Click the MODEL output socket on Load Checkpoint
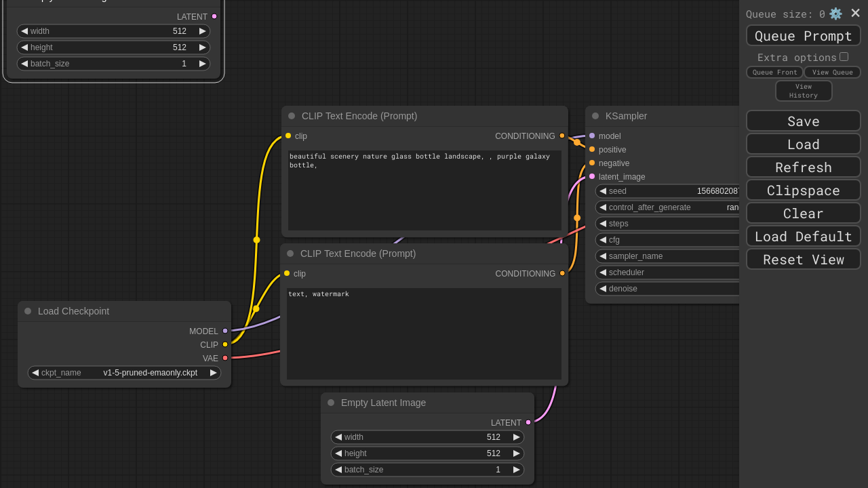Screen dimensions: 868x488 (225, 331)
